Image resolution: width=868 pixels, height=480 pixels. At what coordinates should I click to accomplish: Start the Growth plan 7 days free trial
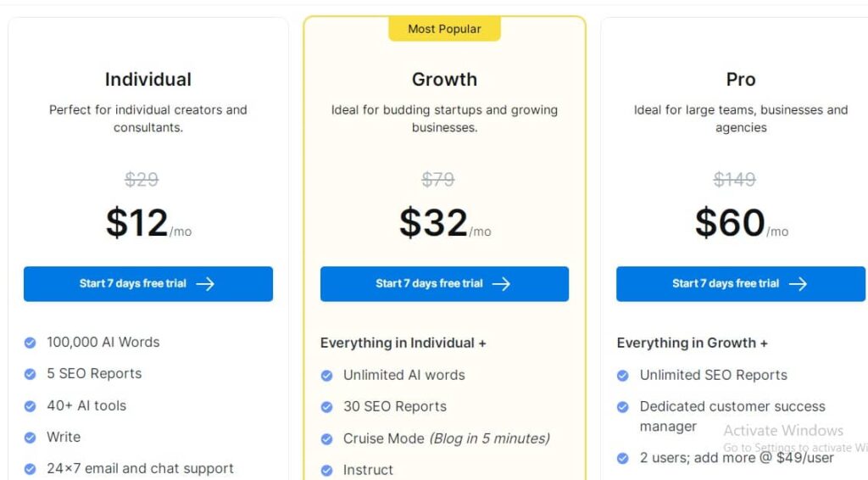point(444,284)
